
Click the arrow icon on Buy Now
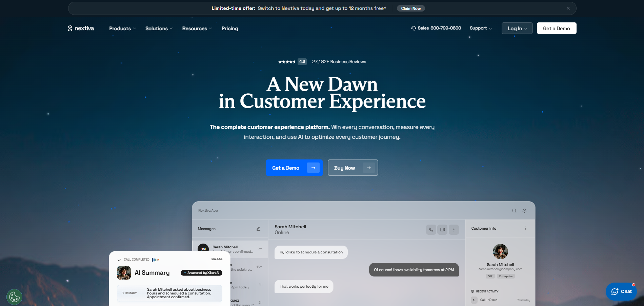click(369, 168)
